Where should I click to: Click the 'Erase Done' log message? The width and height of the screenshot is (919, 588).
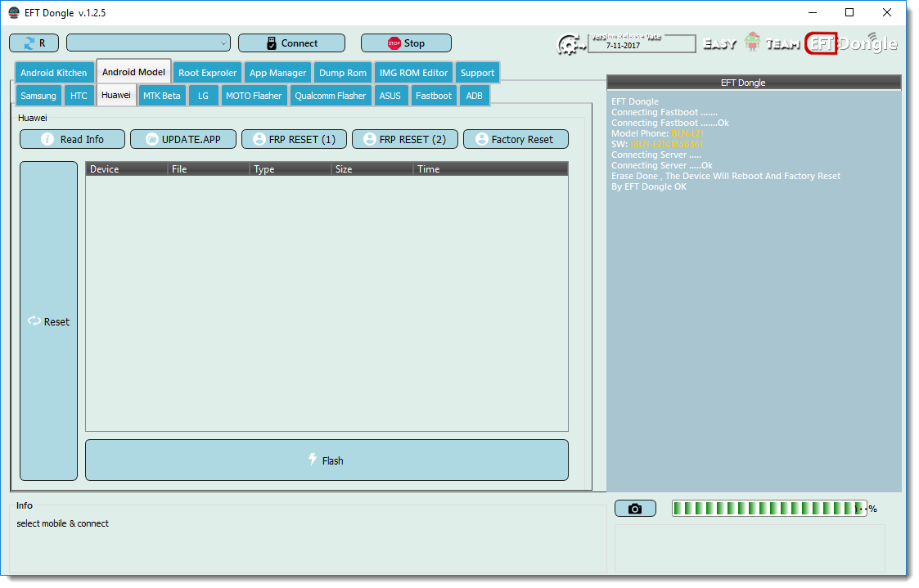point(726,176)
